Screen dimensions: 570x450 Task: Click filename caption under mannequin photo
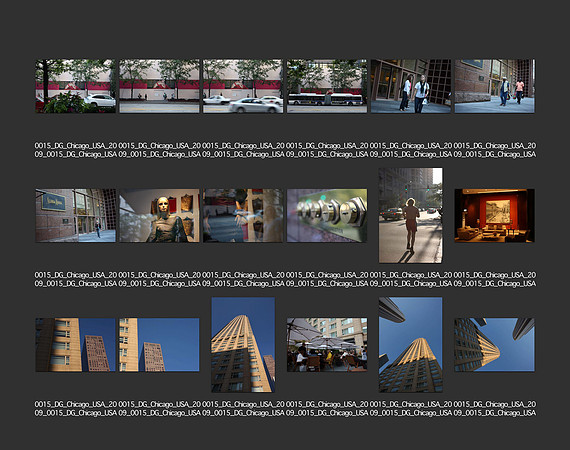160,279
